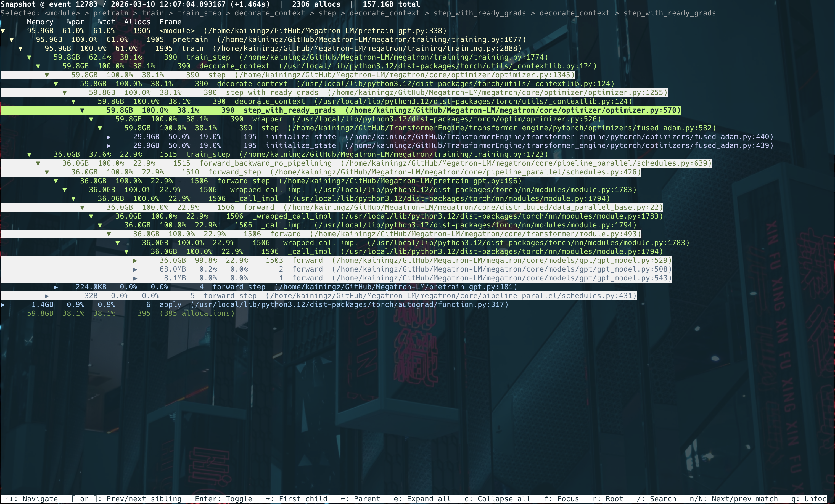Click the Frame column header

[170, 22]
